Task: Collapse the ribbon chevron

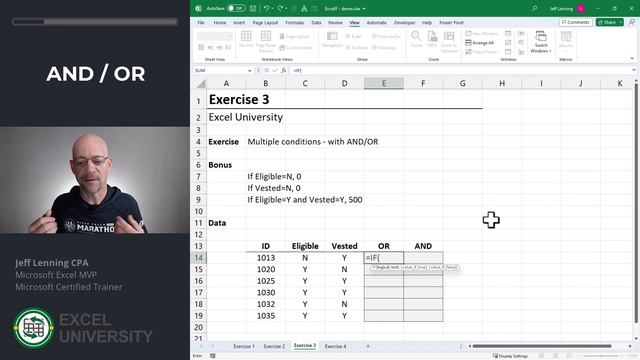Action: [x=632, y=59]
